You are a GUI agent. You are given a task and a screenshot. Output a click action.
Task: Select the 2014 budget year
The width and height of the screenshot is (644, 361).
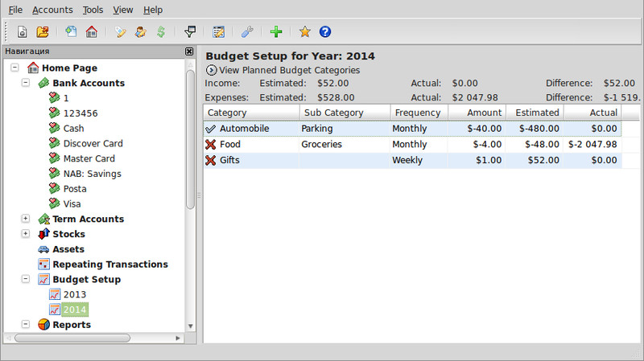(74, 310)
